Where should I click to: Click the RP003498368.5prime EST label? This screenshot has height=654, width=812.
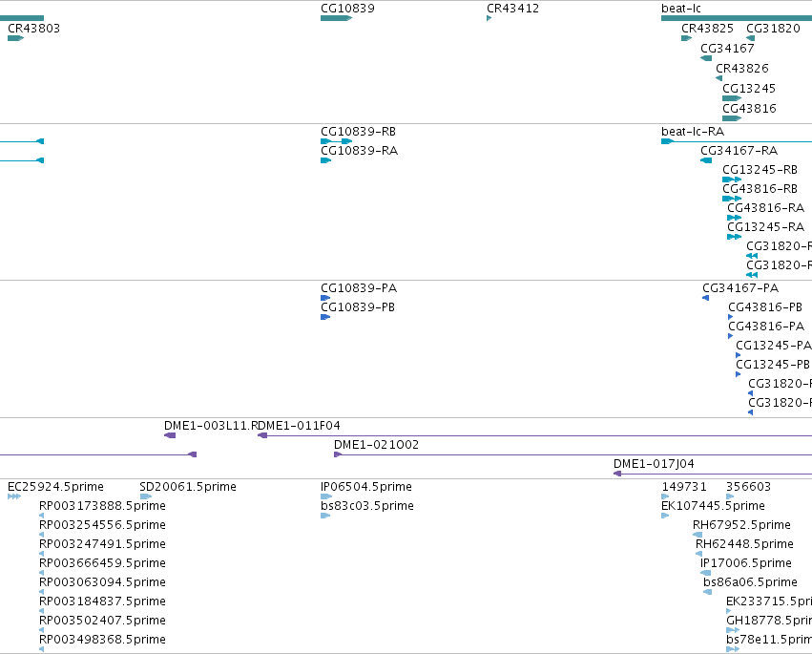(102, 640)
